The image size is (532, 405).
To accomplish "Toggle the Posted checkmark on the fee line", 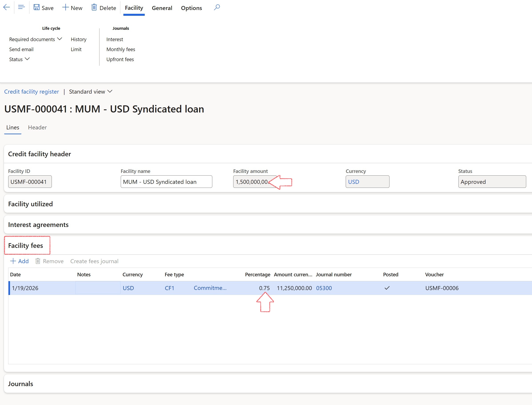I will [x=387, y=288].
